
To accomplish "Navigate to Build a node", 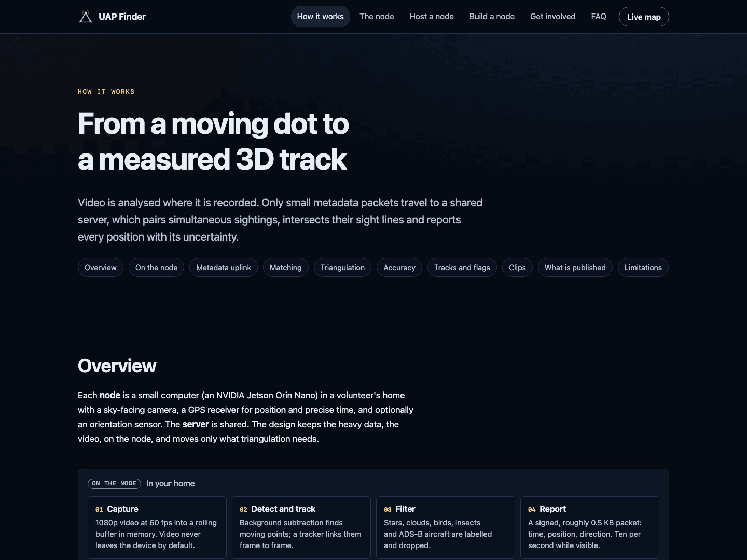I will pyautogui.click(x=492, y=17).
